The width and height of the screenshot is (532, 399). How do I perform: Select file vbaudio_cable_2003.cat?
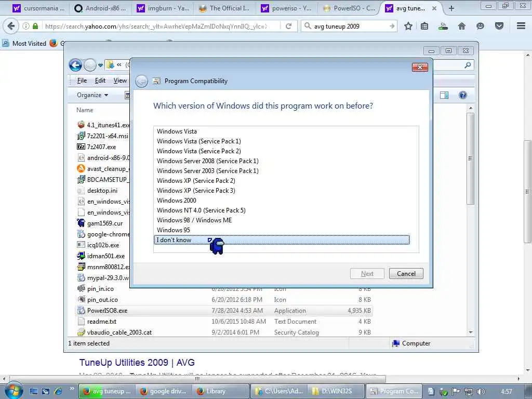114,332
